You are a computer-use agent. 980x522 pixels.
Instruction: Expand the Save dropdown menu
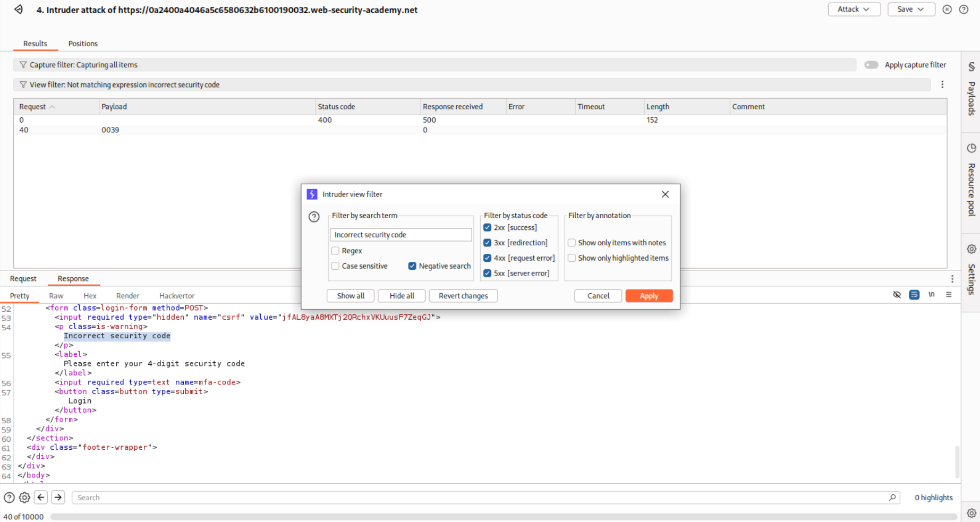click(911, 10)
